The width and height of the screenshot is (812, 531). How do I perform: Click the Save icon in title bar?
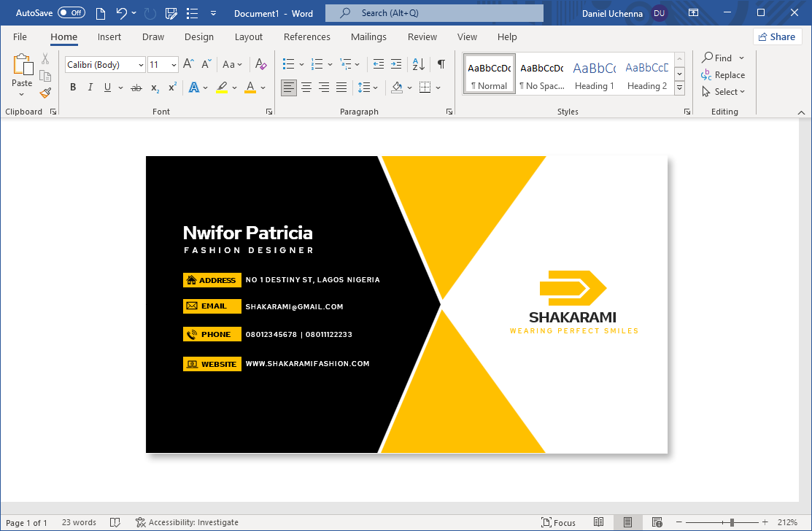171,13
